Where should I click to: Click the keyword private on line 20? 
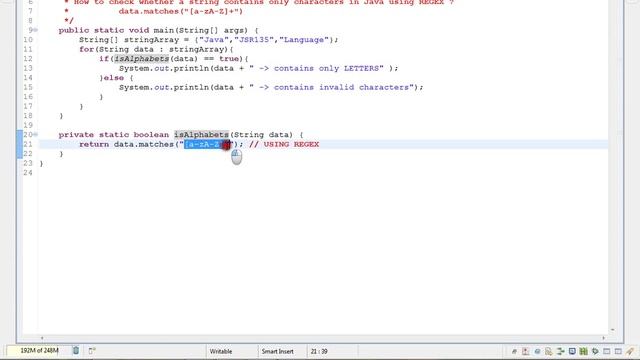coord(76,135)
